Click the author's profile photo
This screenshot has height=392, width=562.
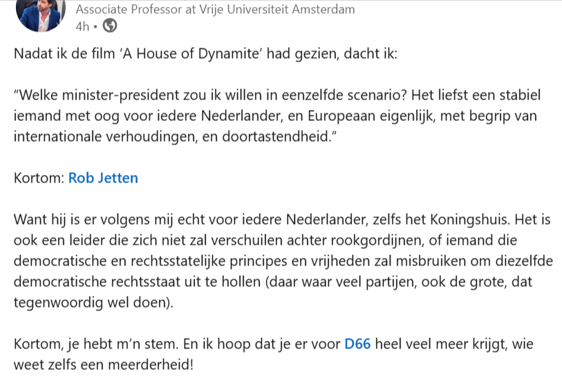coord(39,14)
